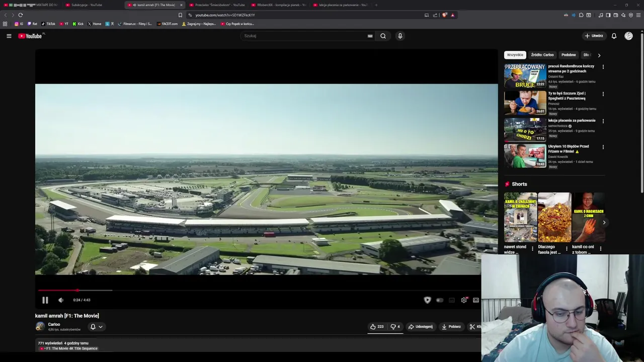The height and width of the screenshot is (362, 644).
Task: Open subscription notification bell dropdown
Action: (96, 327)
